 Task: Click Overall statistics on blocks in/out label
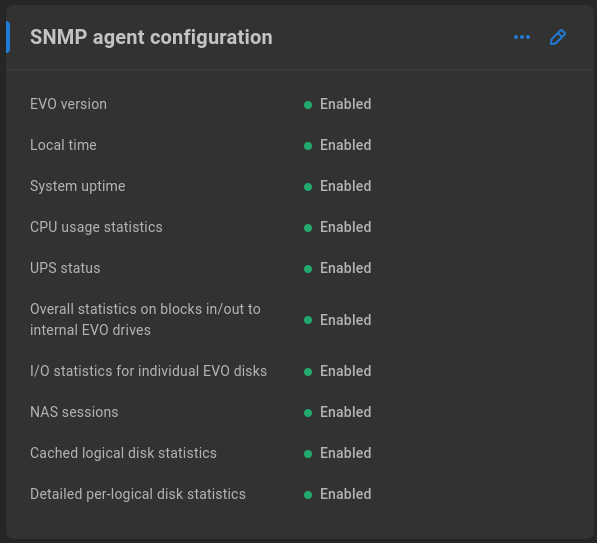[145, 319]
